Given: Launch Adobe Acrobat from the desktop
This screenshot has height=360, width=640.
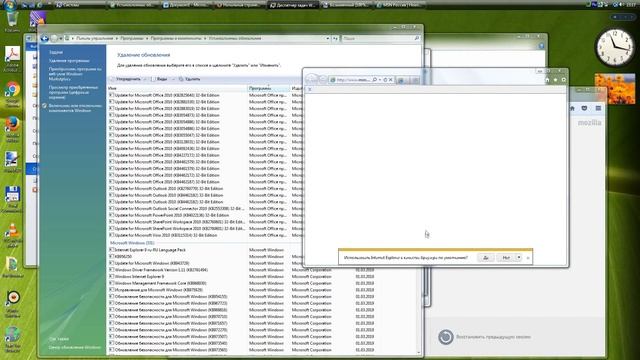Looking at the screenshot, I should [12, 60].
